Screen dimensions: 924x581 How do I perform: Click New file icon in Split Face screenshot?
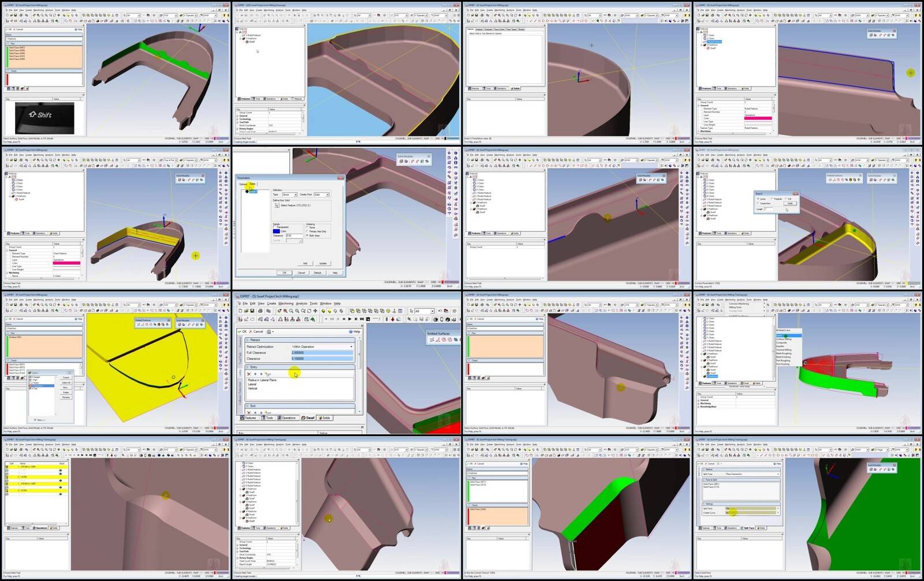coord(699,449)
